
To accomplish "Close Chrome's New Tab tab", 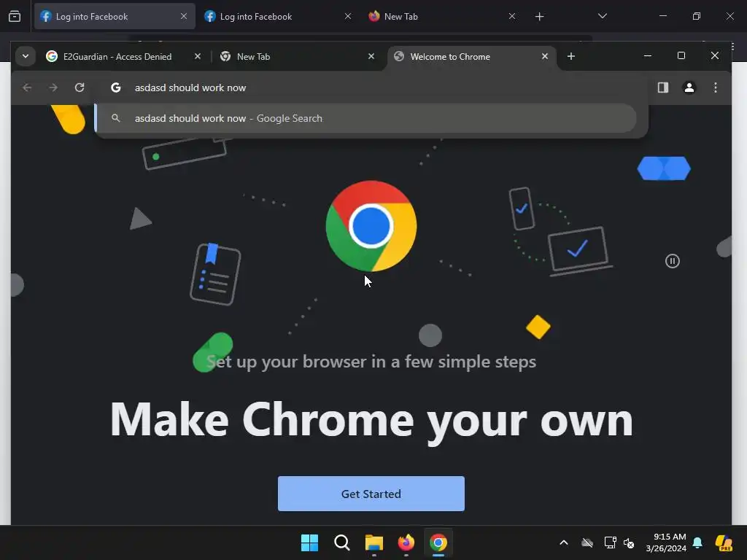I will click(x=371, y=57).
